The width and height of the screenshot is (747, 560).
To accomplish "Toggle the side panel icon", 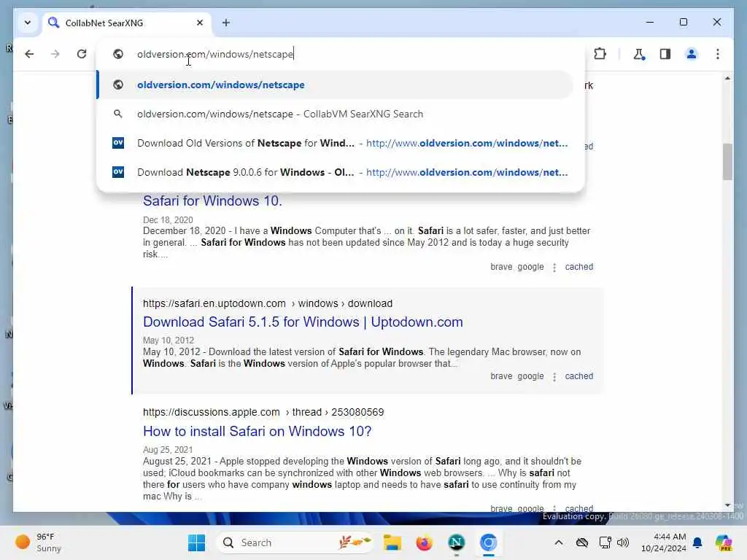I will click(665, 54).
